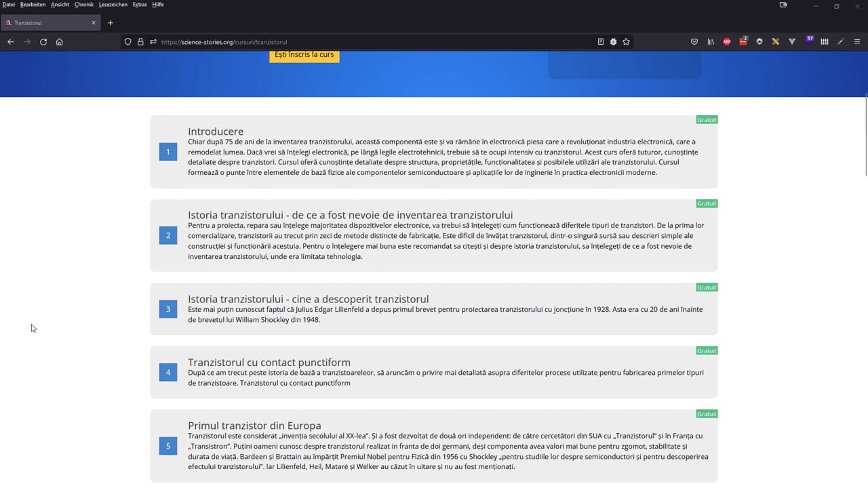Click the address bar URL
This screenshot has height=488, width=868.
click(x=224, y=42)
